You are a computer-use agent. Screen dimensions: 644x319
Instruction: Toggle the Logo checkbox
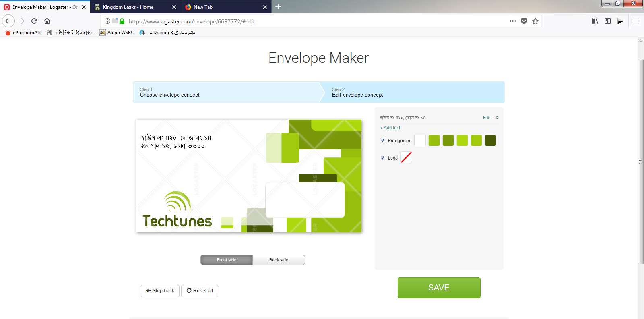click(x=382, y=158)
